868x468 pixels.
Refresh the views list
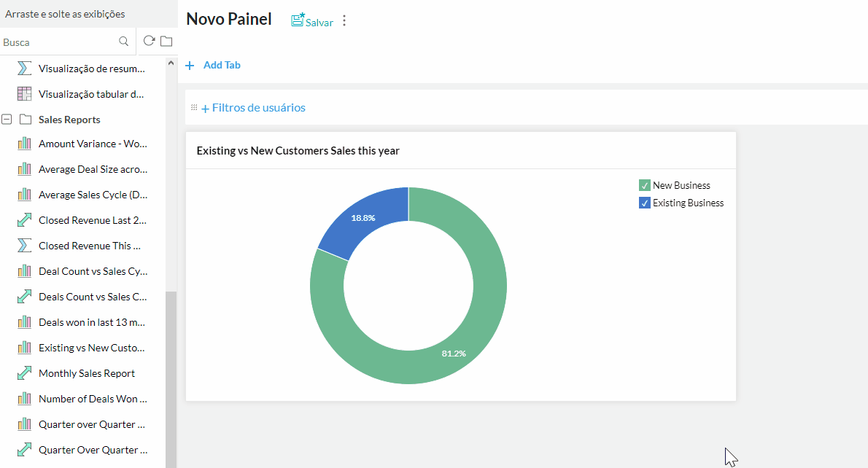coord(149,41)
